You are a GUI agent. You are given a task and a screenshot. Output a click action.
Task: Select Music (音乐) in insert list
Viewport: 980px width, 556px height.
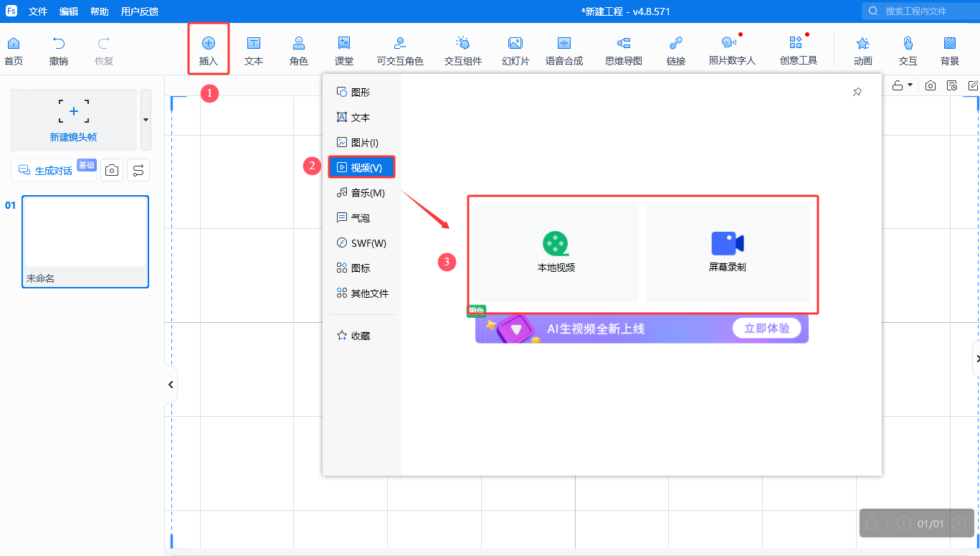click(361, 193)
